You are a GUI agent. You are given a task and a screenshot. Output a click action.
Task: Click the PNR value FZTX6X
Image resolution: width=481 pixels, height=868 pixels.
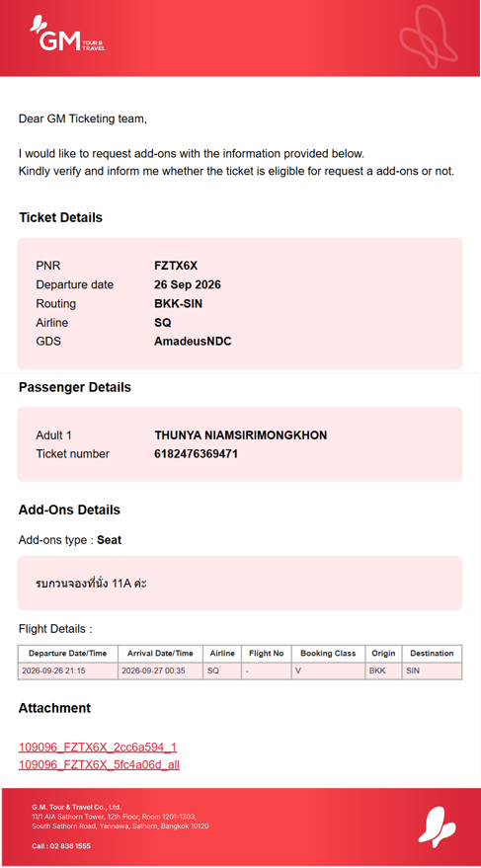tap(176, 266)
